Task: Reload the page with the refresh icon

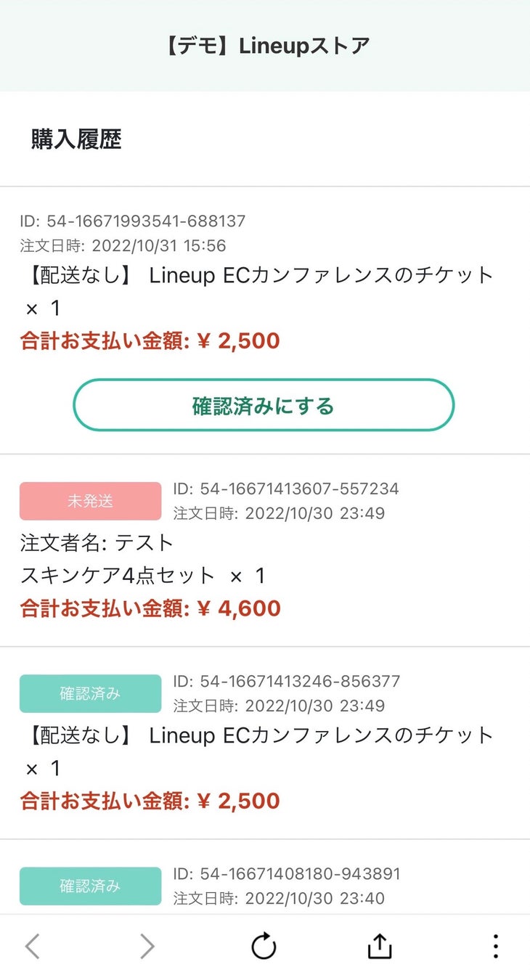Action: point(264,947)
